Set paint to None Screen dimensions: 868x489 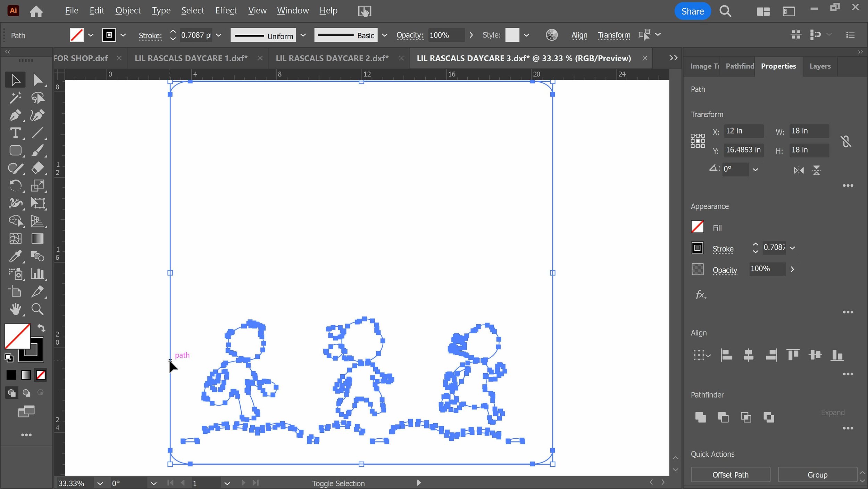tap(41, 375)
